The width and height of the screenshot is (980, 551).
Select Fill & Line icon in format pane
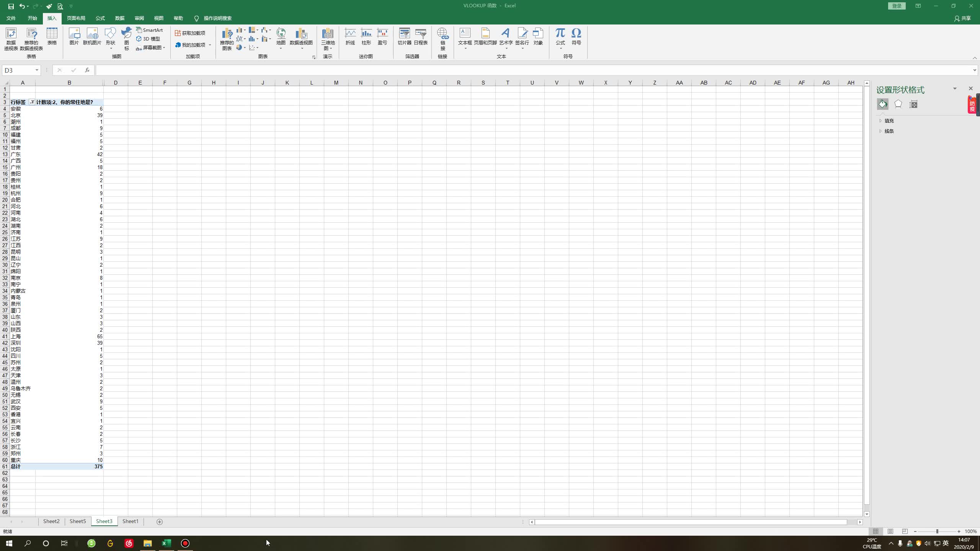883,104
